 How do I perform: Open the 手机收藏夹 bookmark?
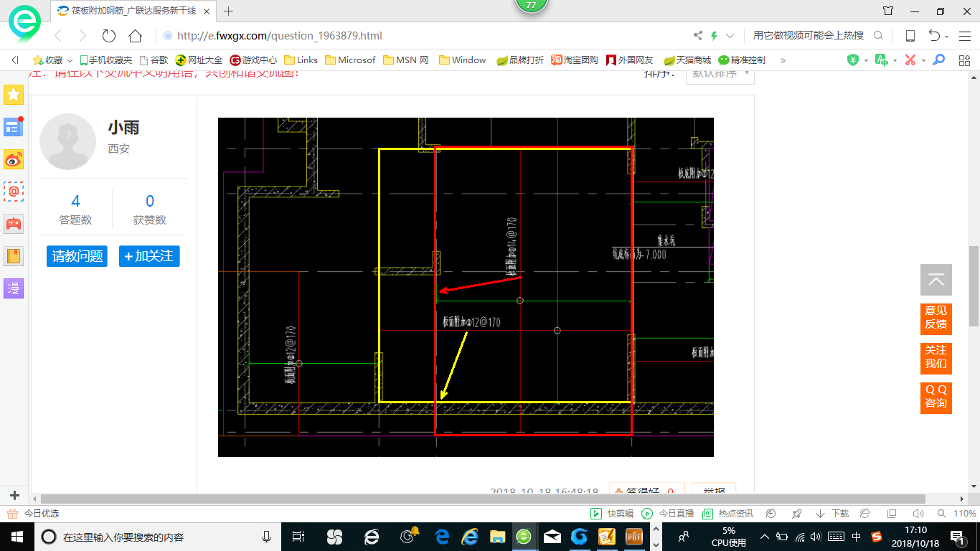coord(106,60)
